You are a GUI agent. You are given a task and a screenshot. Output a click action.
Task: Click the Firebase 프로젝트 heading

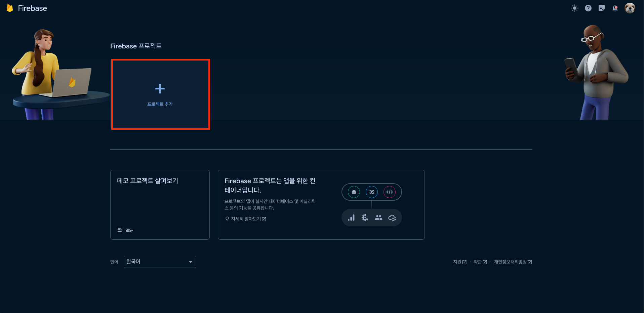tap(136, 46)
